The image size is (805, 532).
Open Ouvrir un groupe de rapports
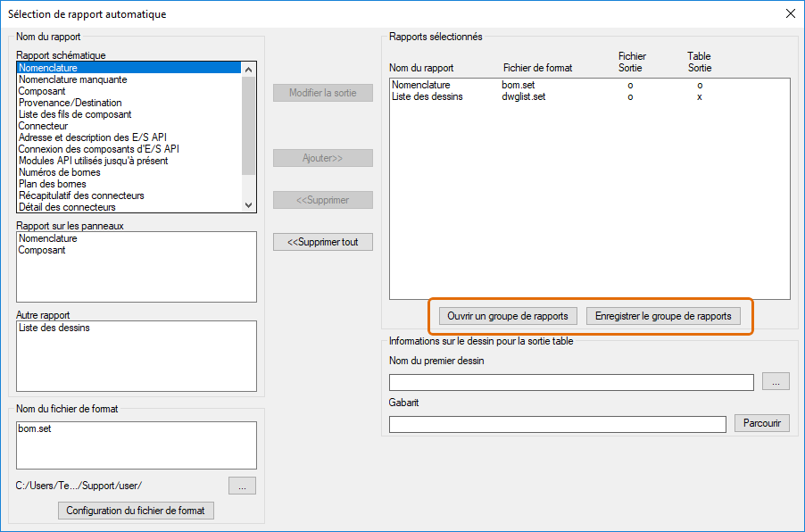tap(508, 316)
